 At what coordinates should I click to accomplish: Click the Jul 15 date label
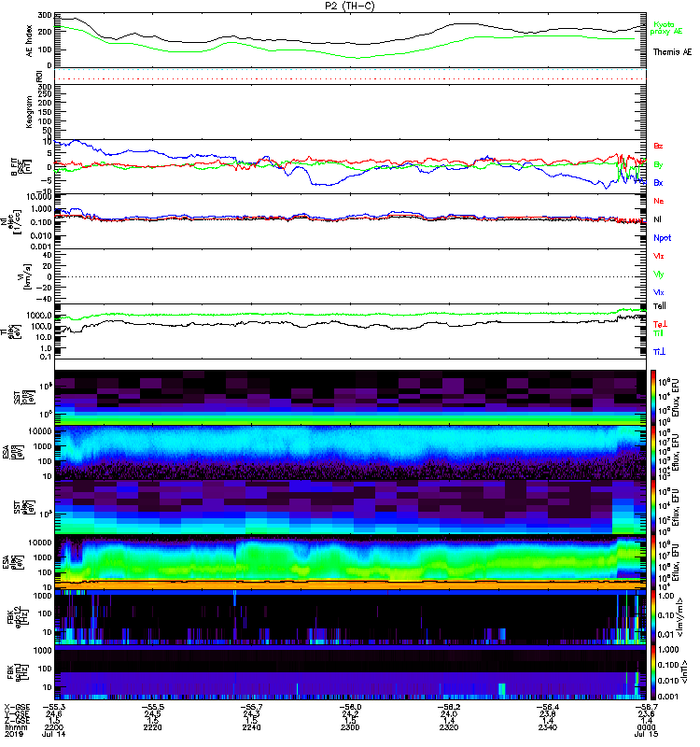646,734
